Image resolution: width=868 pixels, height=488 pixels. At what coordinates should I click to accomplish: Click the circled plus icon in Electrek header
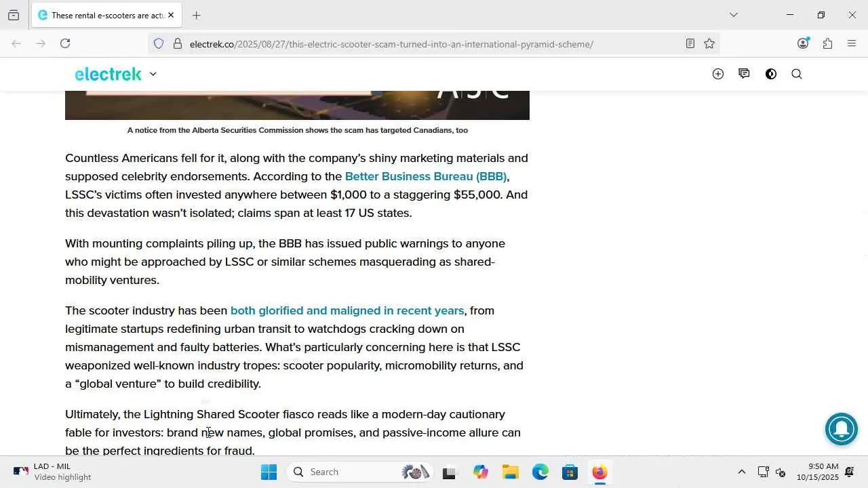pyautogui.click(x=718, y=74)
